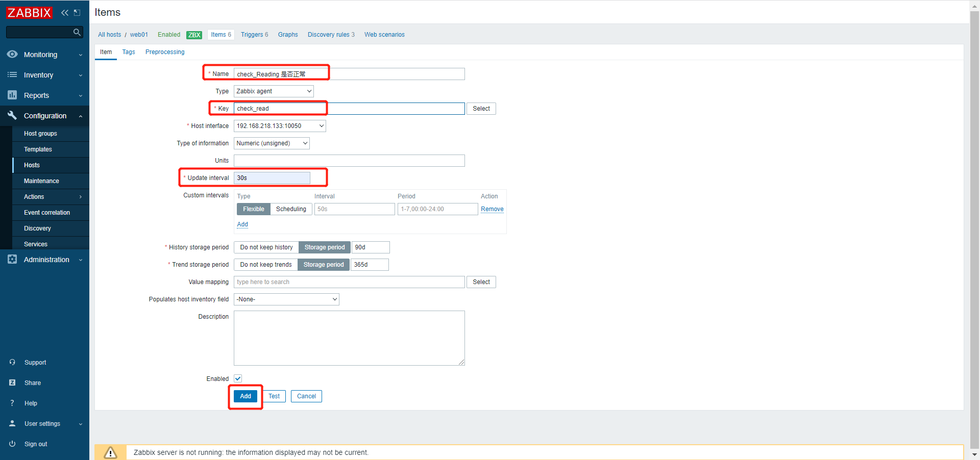Image resolution: width=980 pixels, height=460 pixels.
Task: Click the Description text area
Action: (x=349, y=338)
